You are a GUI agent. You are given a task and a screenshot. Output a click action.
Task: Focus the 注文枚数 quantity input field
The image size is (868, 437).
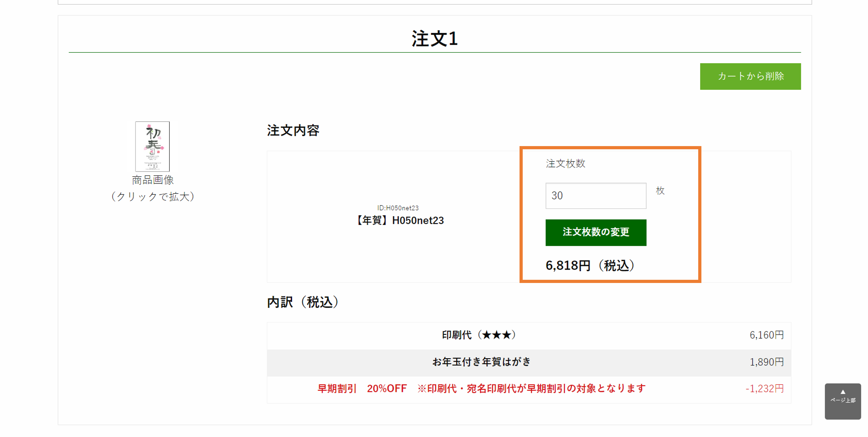[596, 196]
